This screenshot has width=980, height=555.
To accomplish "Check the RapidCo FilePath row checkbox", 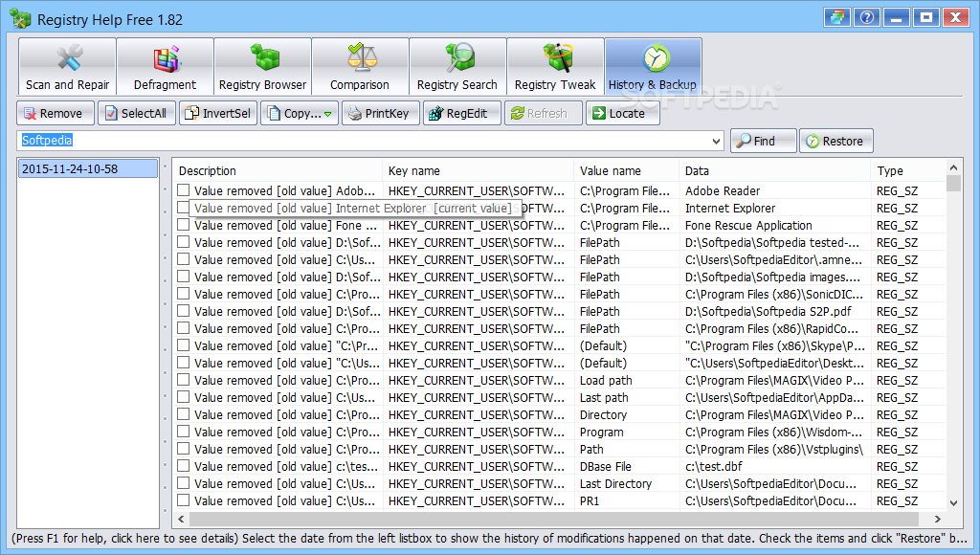I will point(183,327).
